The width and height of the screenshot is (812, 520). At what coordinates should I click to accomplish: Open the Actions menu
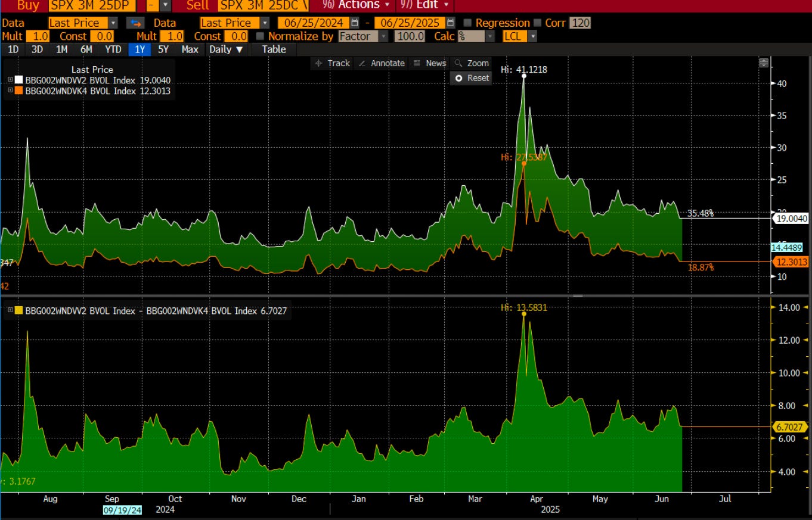click(356, 5)
